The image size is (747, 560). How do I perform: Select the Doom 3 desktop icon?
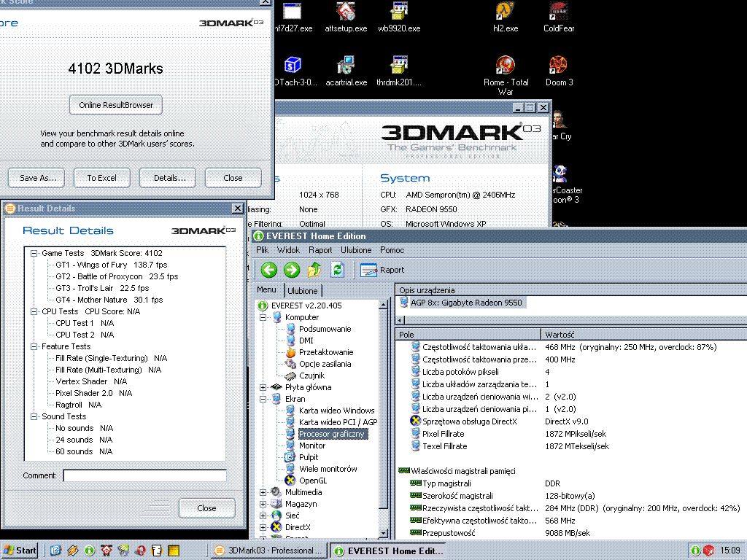point(559,71)
